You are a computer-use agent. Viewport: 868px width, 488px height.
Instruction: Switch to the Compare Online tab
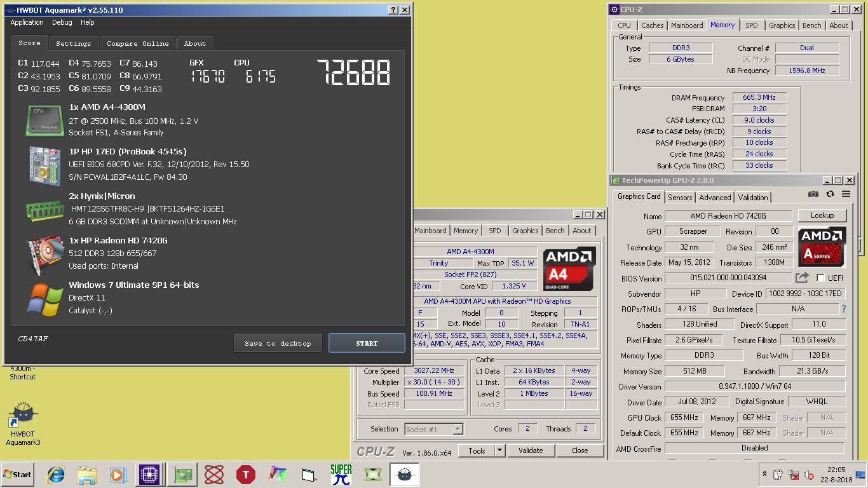[138, 43]
